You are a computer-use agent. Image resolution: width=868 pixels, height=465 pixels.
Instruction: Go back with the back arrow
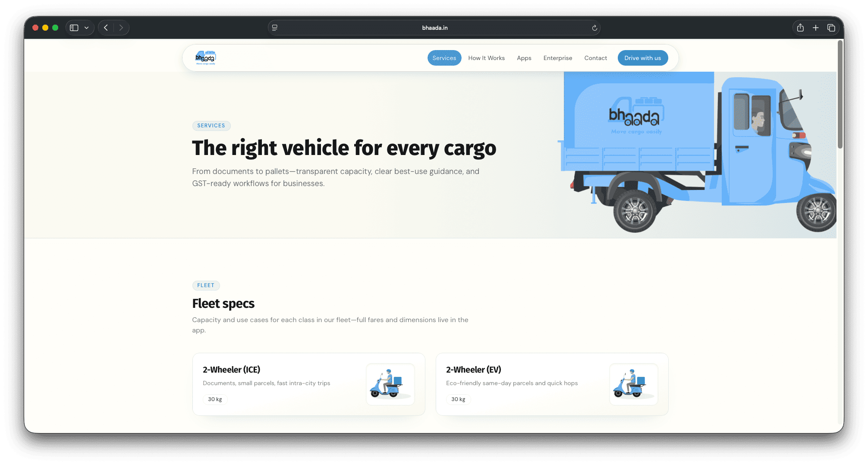(106, 28)
